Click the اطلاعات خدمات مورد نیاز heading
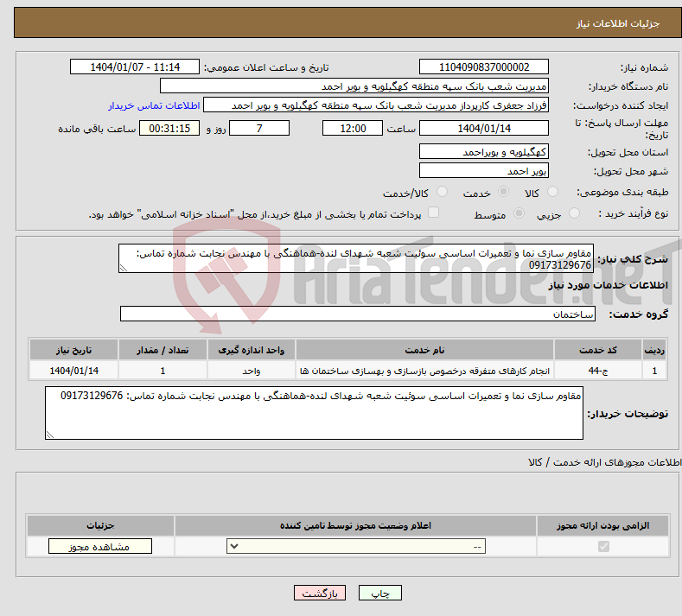682x616 pixels. (608, 285)
